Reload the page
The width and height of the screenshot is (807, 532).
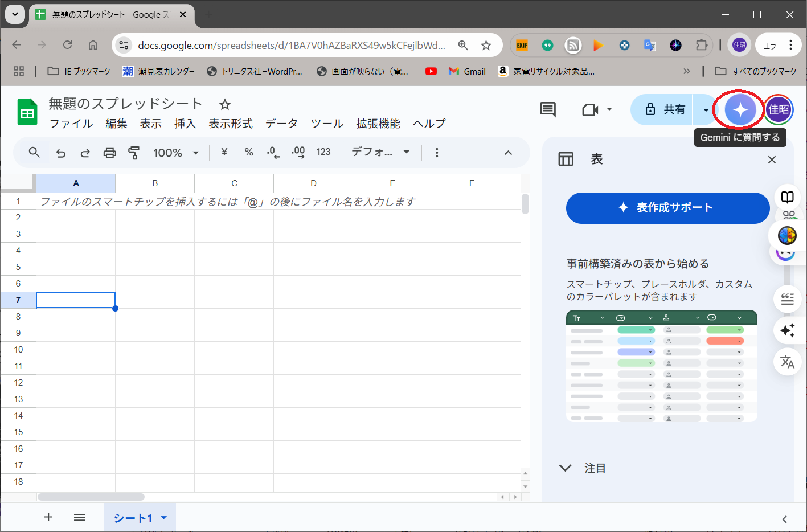click(67, 45)
